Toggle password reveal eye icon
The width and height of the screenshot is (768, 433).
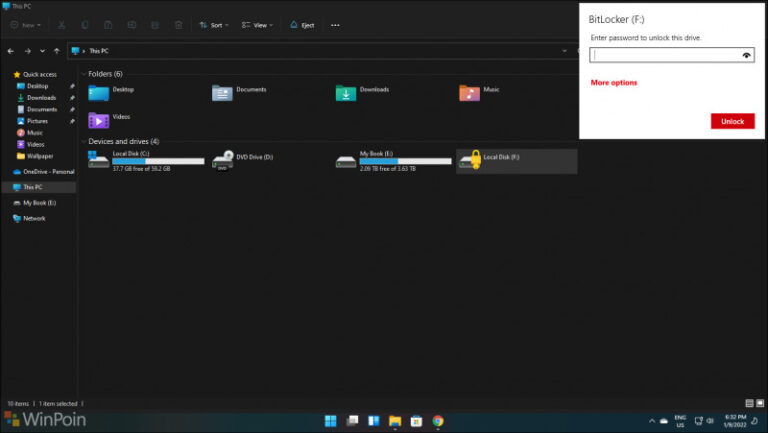[746, 55]
